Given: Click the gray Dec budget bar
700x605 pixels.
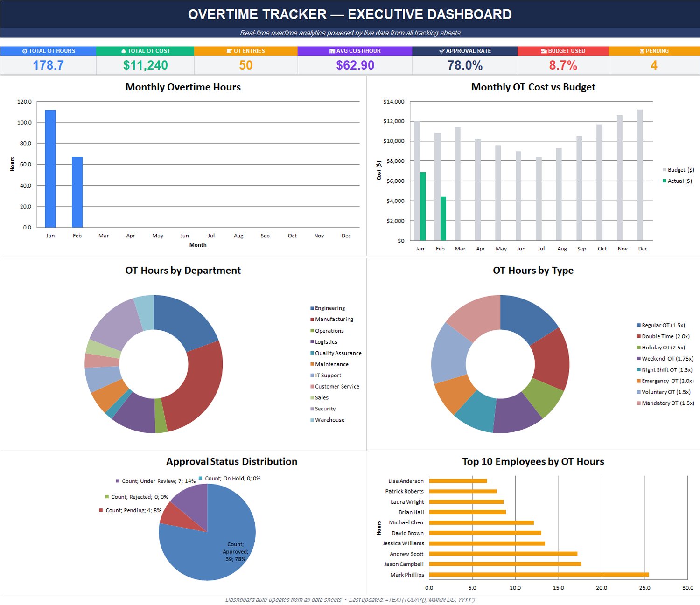Looking at the screenshot, I should 640,175.
